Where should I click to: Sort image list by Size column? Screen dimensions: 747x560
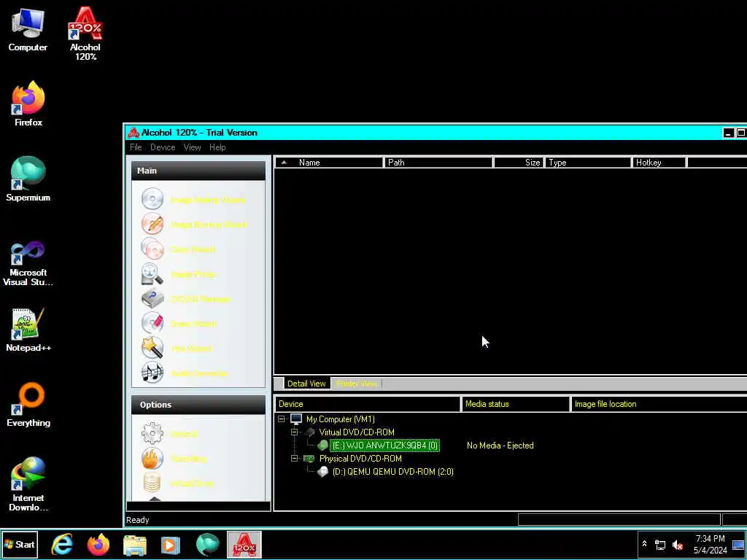[519, 163]
